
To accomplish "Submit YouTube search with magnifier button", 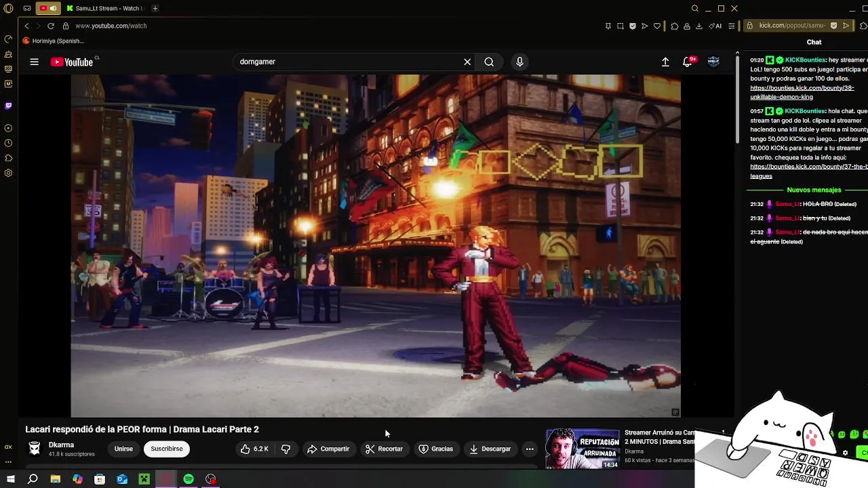I will (x=489, y=62).
